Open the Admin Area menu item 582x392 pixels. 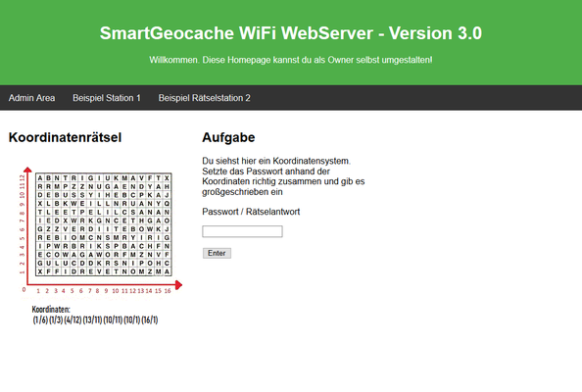pyautogui.click(x=31, y=98)
